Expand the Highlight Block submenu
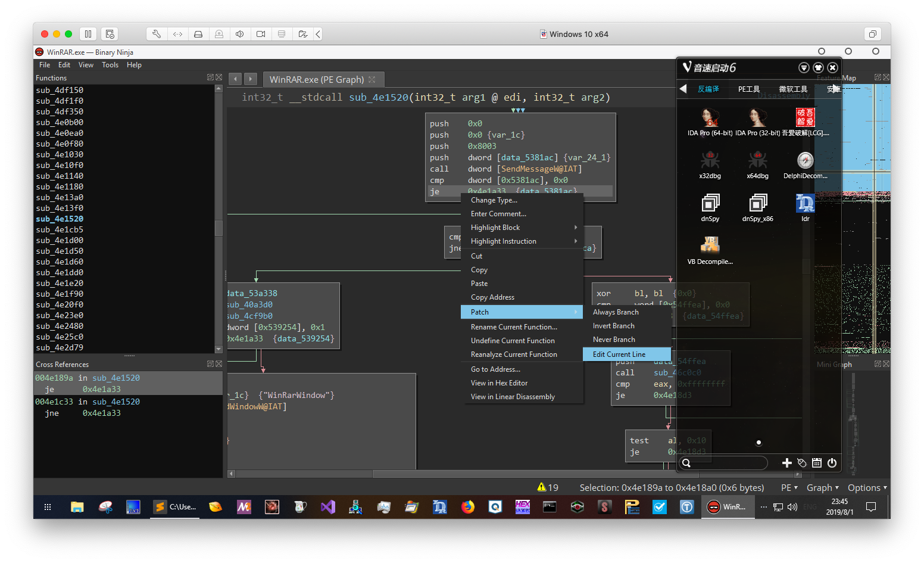This screenshot has width=924, height=563. (522, 228)
